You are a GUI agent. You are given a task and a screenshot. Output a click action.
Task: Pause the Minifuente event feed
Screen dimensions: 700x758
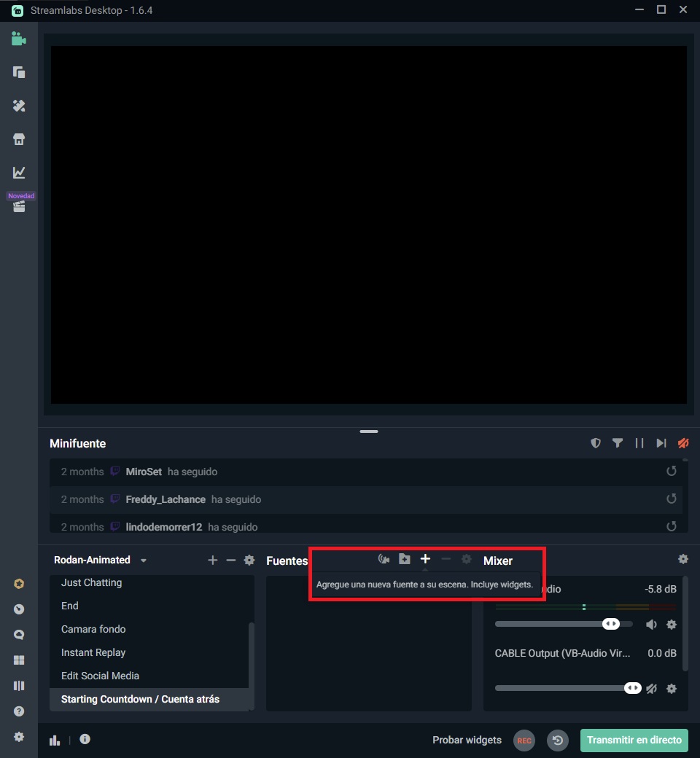(x=639, y=442)
